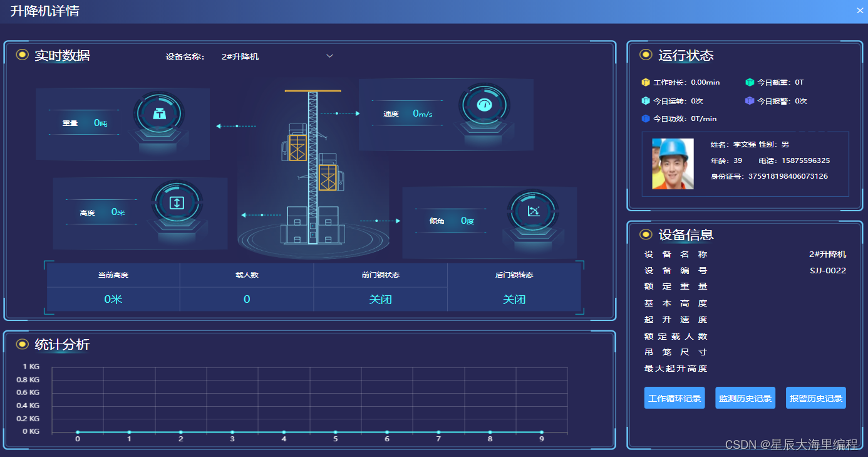Click the blue hexagon icon next to 今日功效
The height and width of the screenshot is (457, 868).
pos(646,118)
